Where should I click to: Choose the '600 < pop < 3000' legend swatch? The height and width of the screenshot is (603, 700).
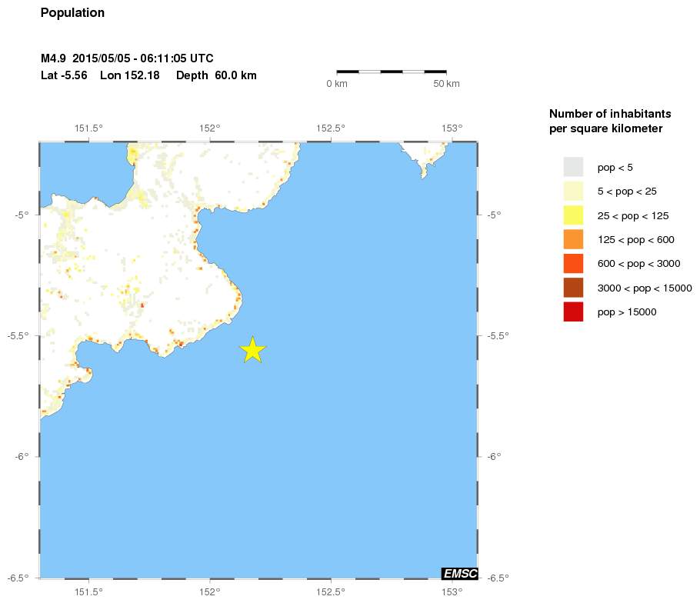[x=573, y=264]
